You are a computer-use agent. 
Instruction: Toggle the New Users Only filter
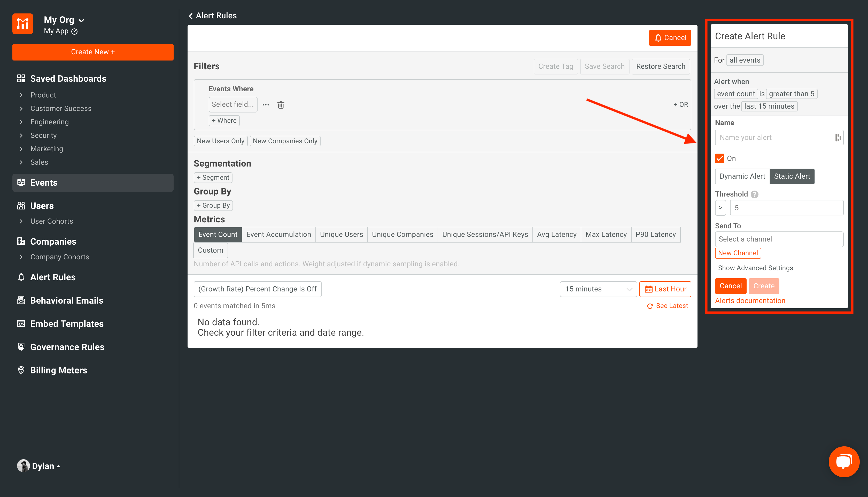221,141
